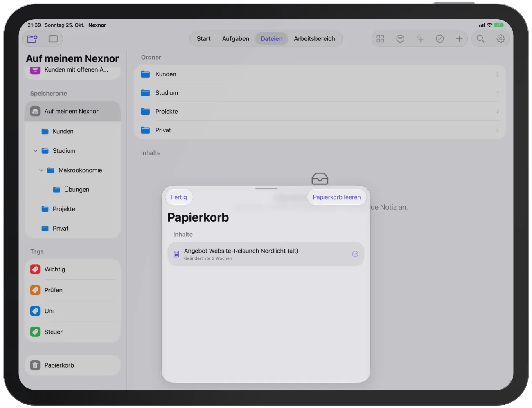This screenshot has width=532, height=408.
Task: Click the green Steuer tag icon
Action: 35,332
